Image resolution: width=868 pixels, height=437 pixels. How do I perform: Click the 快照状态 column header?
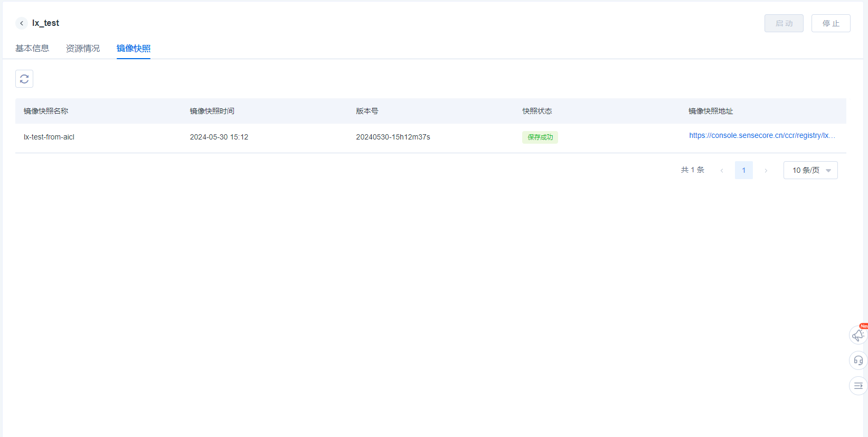[537, 111]
